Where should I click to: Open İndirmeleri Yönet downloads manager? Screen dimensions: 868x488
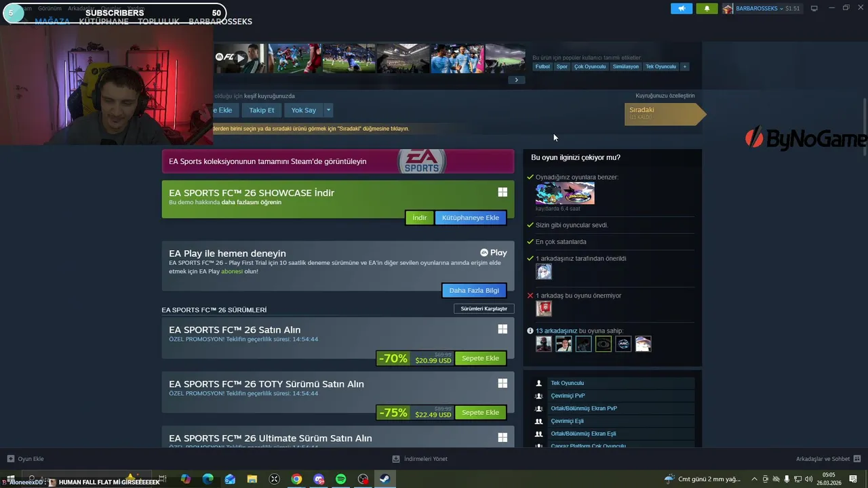tap(420, 459)
